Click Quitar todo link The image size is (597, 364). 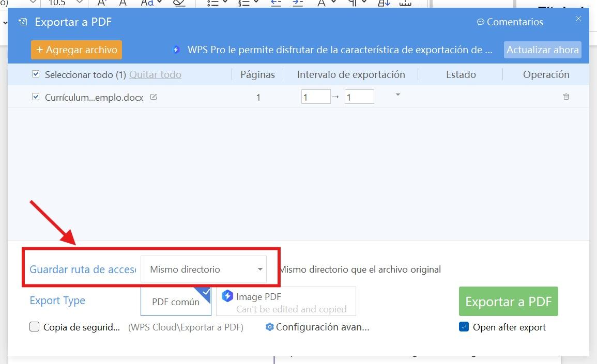click(155, 74)
